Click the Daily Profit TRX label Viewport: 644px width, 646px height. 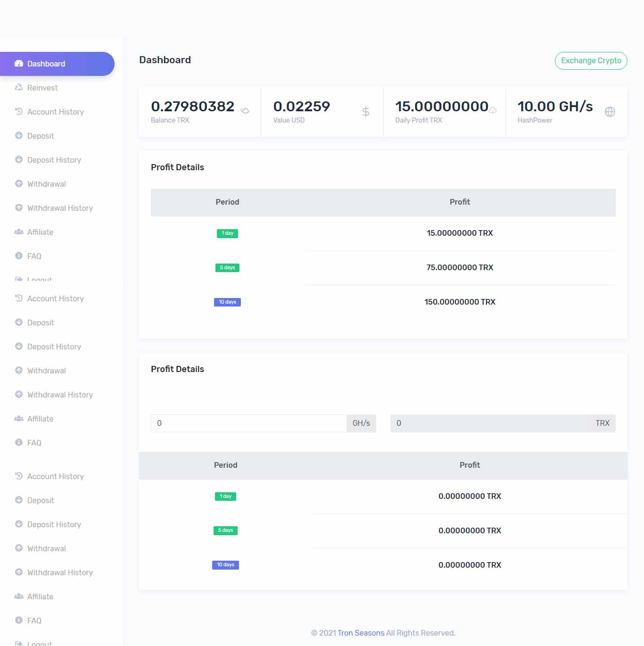point(419,120)
